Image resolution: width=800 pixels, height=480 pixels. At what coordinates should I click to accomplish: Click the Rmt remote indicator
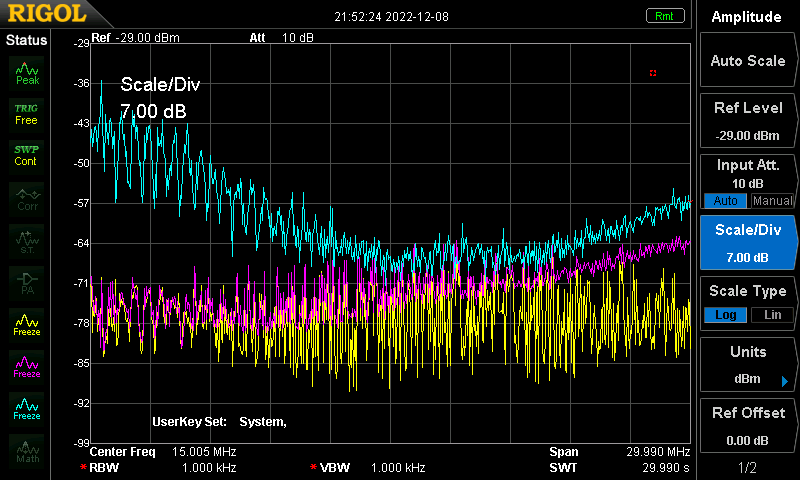[664, 16]
